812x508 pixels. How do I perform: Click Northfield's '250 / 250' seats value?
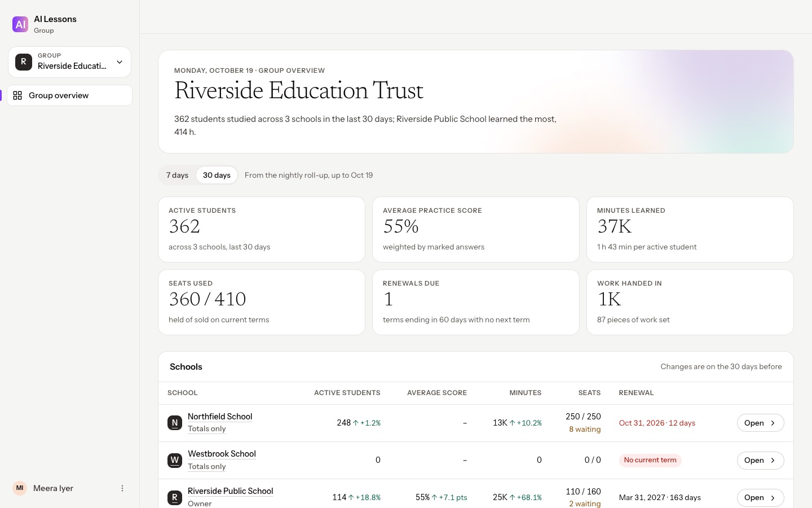(x=583, y=417)
